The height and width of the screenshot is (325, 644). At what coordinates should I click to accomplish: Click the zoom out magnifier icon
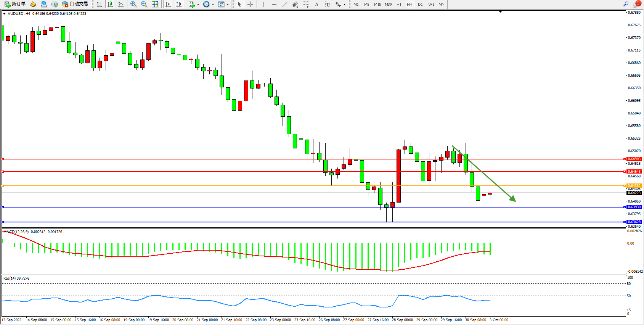click(144, 4)
